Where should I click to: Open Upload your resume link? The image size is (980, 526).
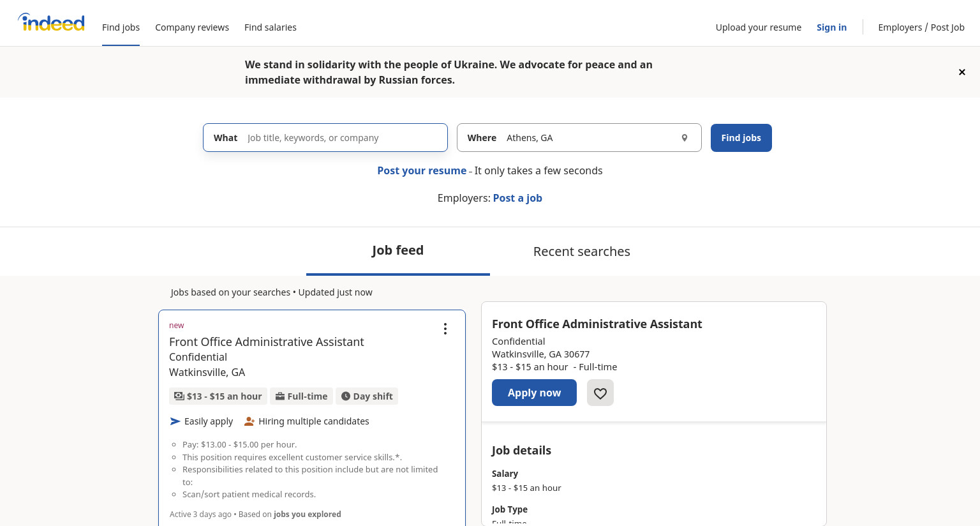point(759,27)
